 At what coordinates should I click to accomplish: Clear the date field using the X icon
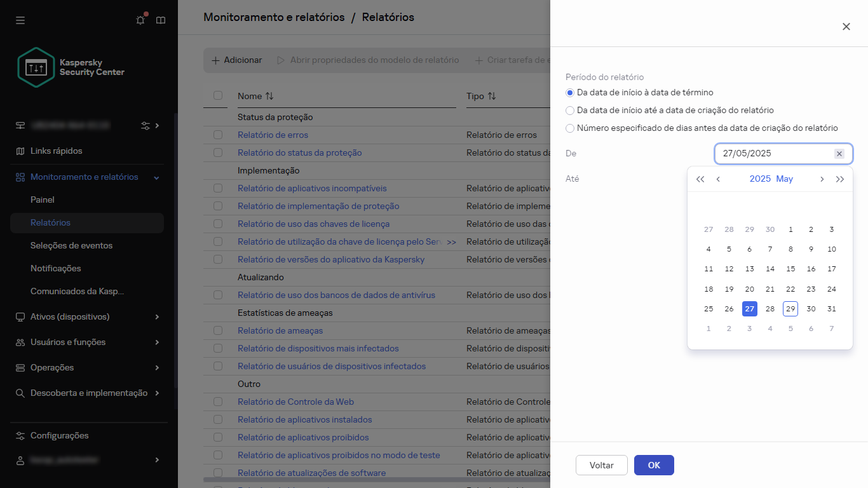839,153
